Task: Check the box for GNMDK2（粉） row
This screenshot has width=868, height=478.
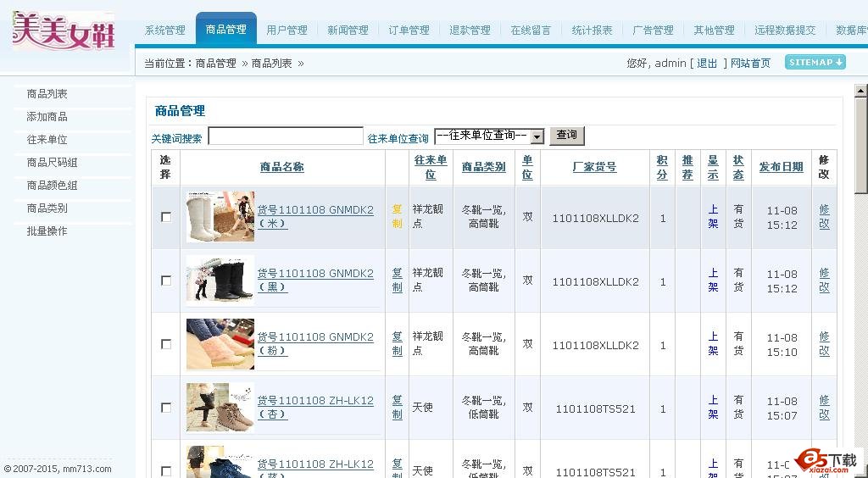Action: click(x=166, y=344)
